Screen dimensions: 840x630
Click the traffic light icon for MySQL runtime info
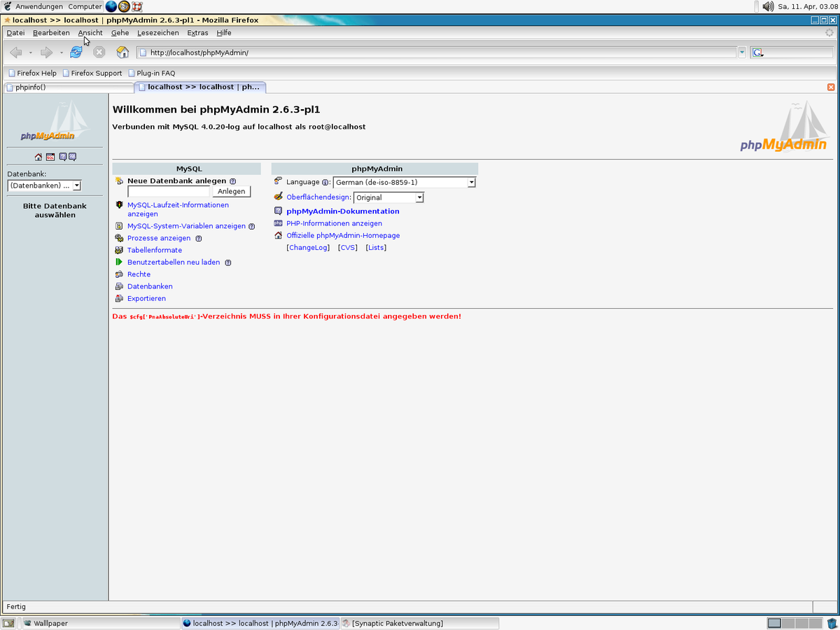point(120,205)
